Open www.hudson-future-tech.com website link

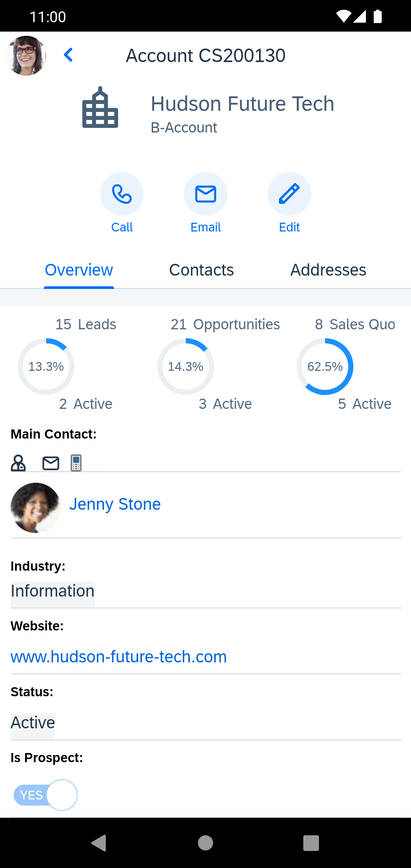pyautogui.click(x=119, y=657)
